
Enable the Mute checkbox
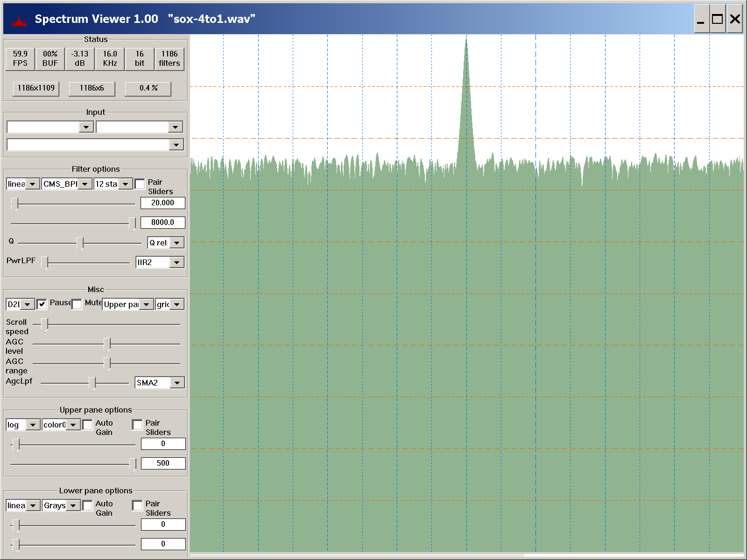(x=77, y=304)
